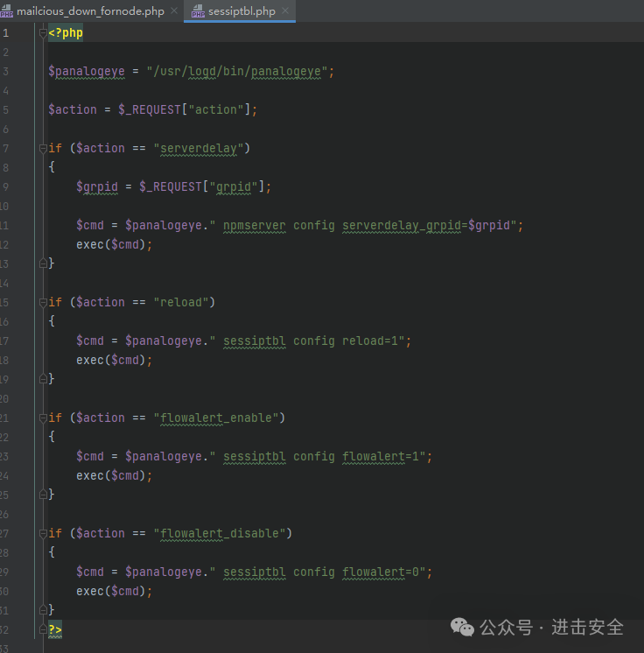Collapse the flowalert_disable if block
Viewport: 644px width, 653px height.
[x=43, y=533]
